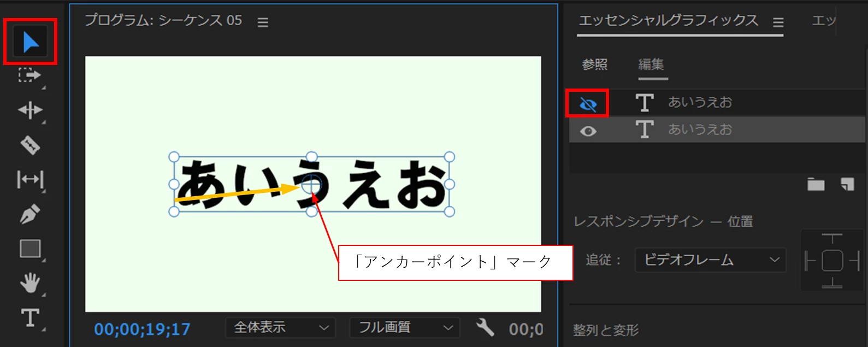The image size is (868, 347).
Task: Select the Track Select Forward tool
Action: tap(29, 75)
